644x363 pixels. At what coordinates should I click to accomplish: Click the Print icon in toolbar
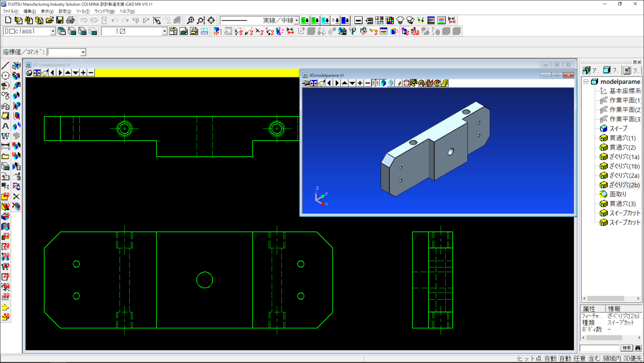70,20
